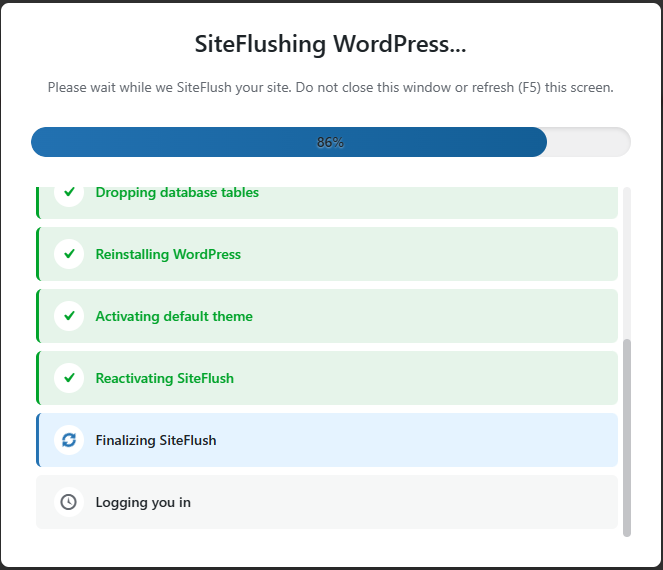Screen dimensions: 663x570
Task: Select the Dropping database tables step label
Action: tap(177, 193)
